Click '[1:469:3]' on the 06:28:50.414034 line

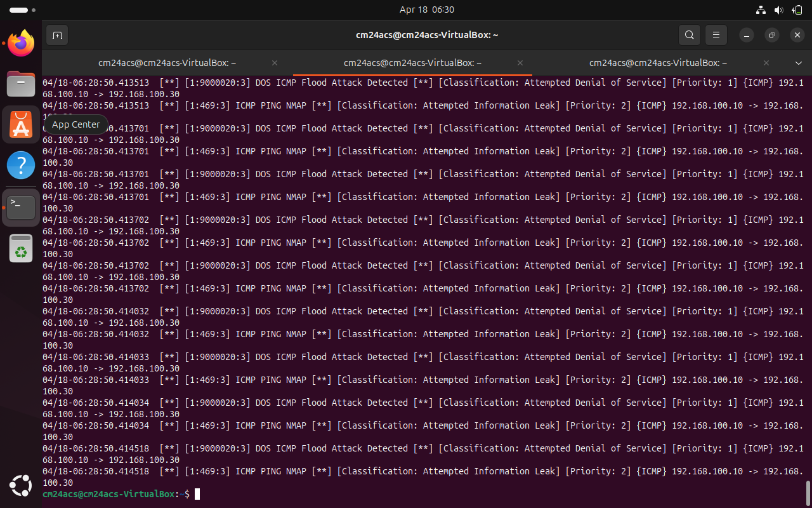[x=207, y=425]
